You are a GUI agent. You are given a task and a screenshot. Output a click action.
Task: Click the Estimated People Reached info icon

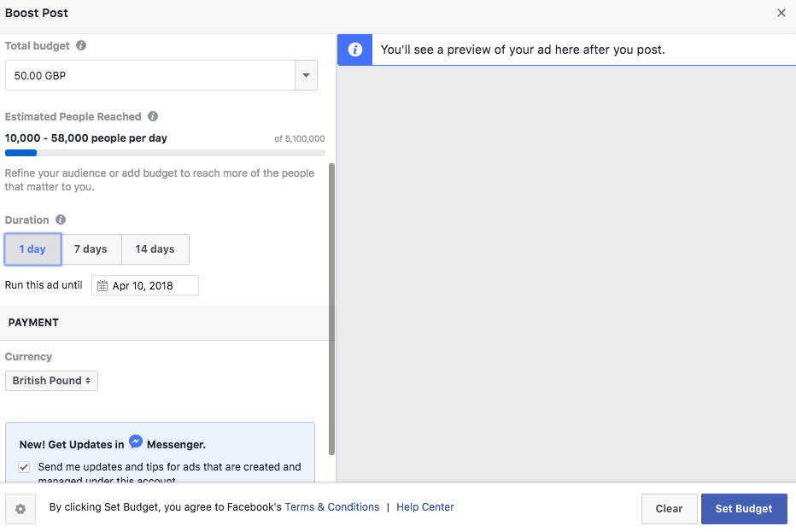click(153, 117)
